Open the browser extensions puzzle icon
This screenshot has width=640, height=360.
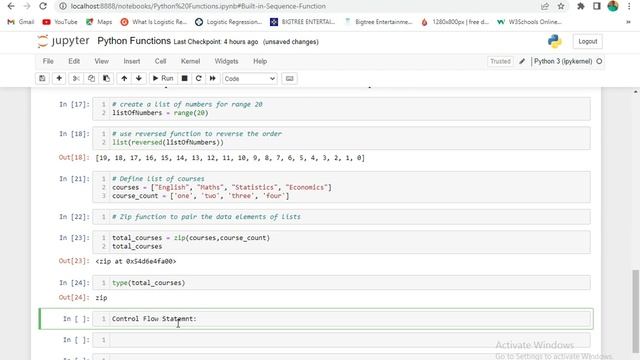tap(580, 6)
